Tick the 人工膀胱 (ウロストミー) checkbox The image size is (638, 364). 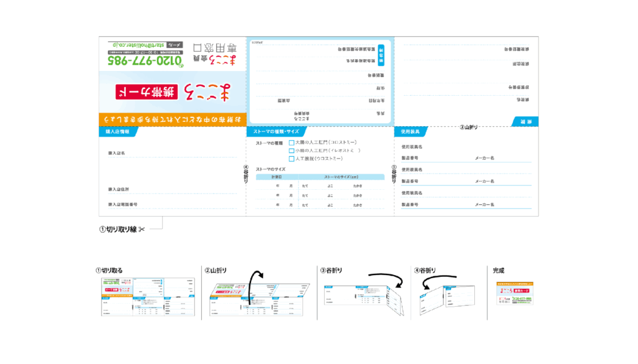(291, 159)
